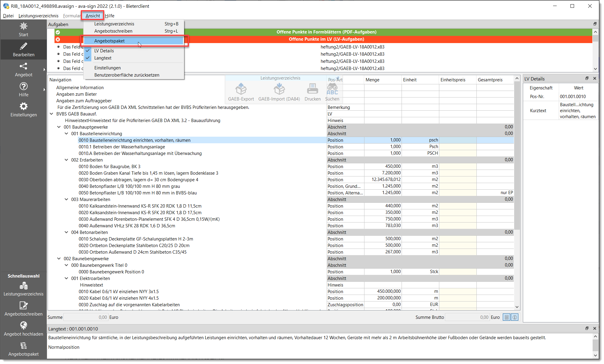Image resolution: width=604 pixels, height=364 pixels.
Task: Click Pos-Nr. value 001.001.0010
Action: tap(573, 97)
